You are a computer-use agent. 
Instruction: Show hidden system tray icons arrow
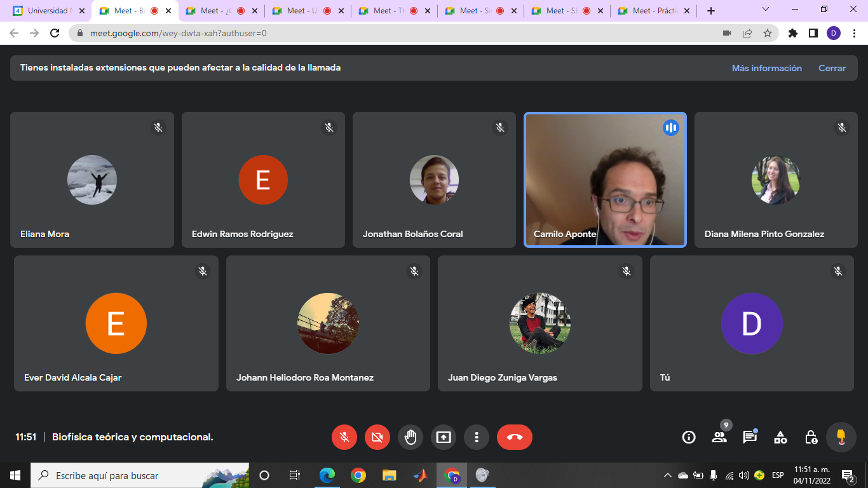pos(667,475)
